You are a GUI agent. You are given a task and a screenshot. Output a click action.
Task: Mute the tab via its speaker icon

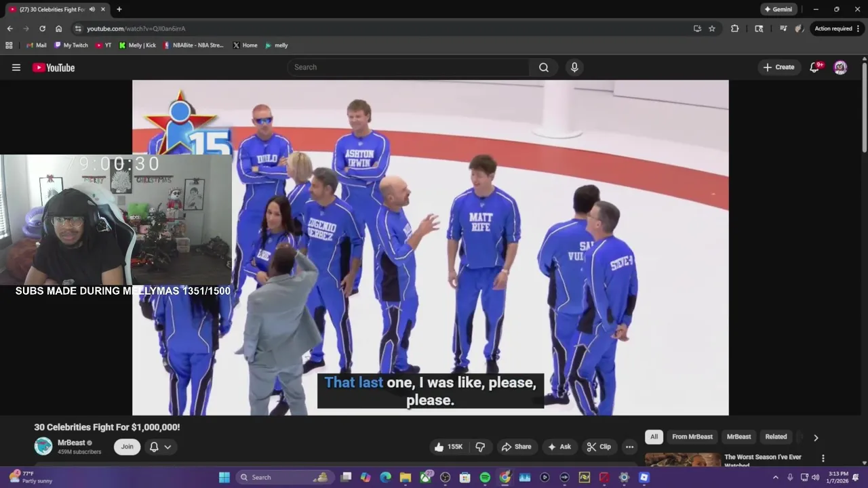pyautogui.click(x=92, y=9)
